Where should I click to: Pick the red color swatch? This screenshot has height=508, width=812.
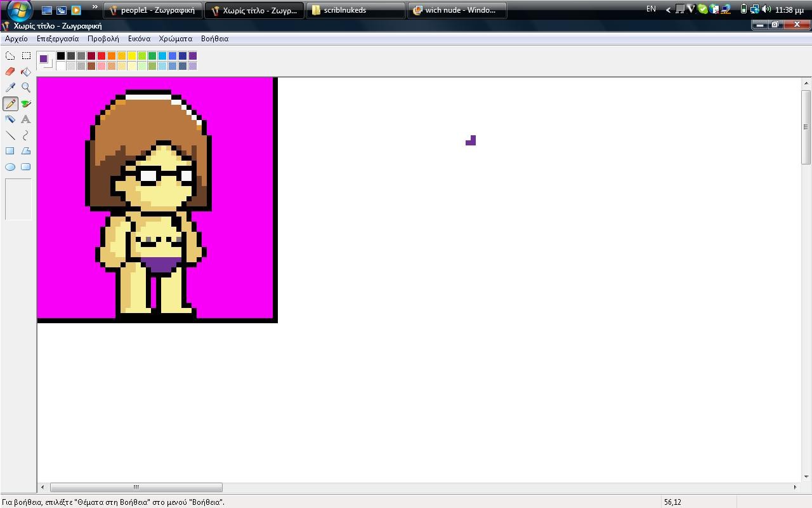pyautogui.click(x=101, y=56)
